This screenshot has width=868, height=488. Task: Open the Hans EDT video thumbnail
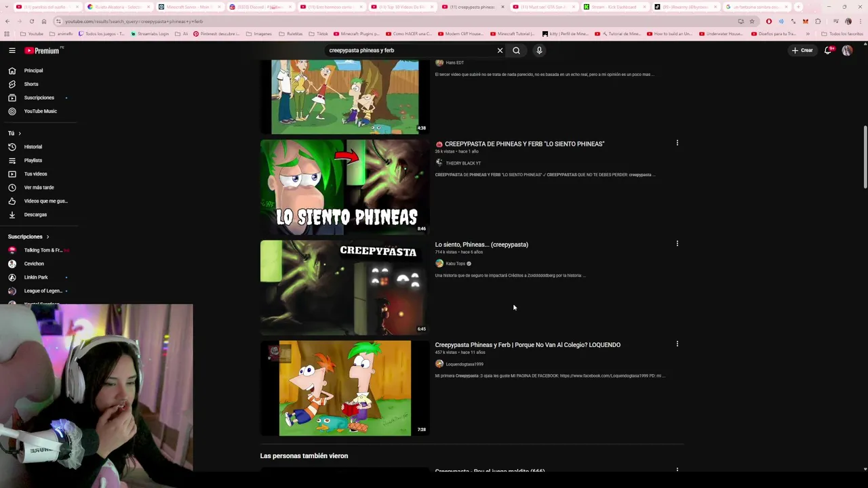click(344, 97)
